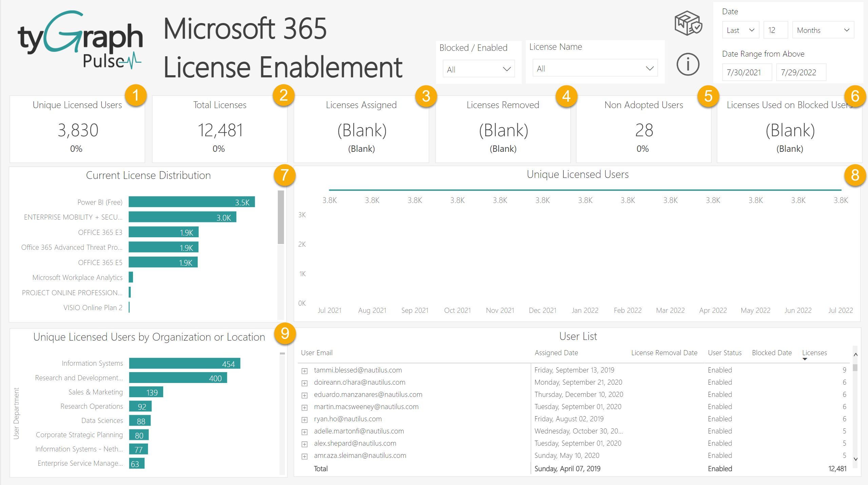Open the information circle icon
Viewport: 868px width, 485px height.
(688, 64)
